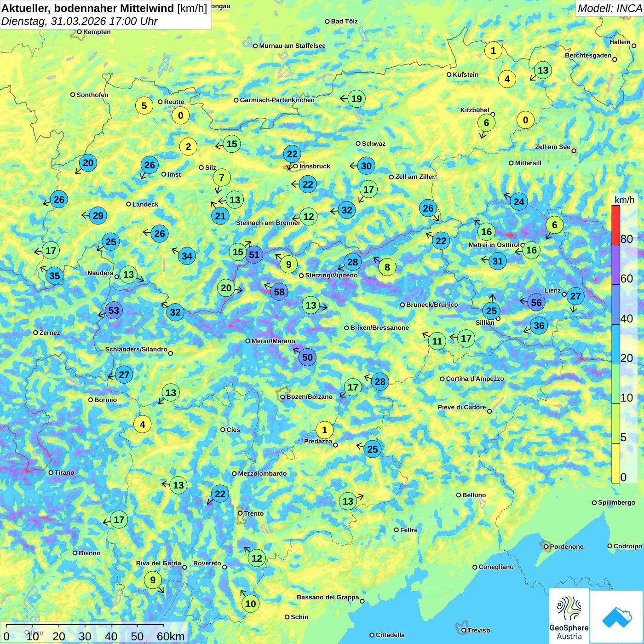Click the Landeck city label
644x644 pixels.
tap(145, 204)
